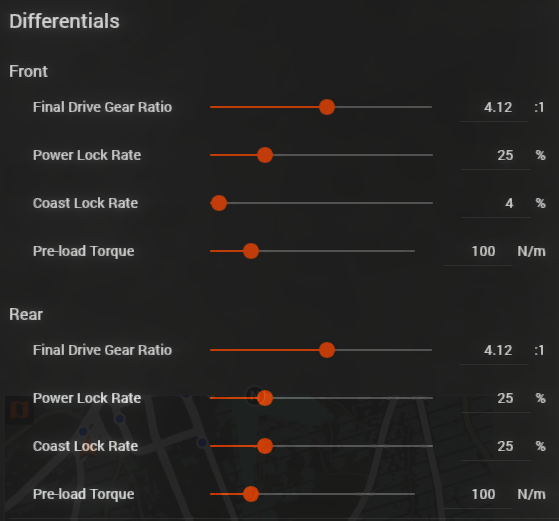Viewport: 559px width, 521px height.
Task: Click the Front Coast Lock Rate slider handle
Action: tap(219, 203)
